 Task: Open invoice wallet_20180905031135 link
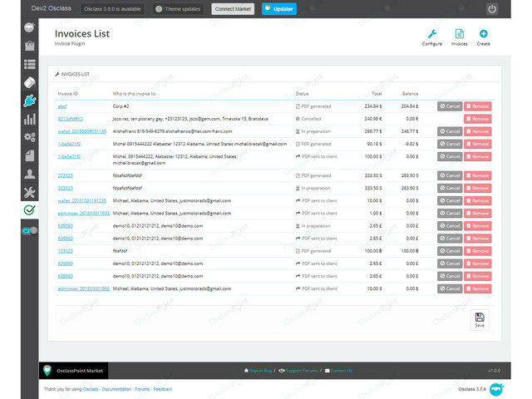point(81,131)
